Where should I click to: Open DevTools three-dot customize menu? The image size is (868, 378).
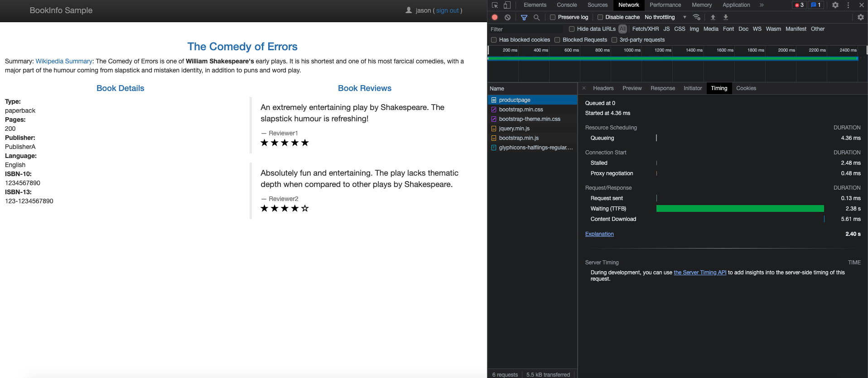(848, 5)
